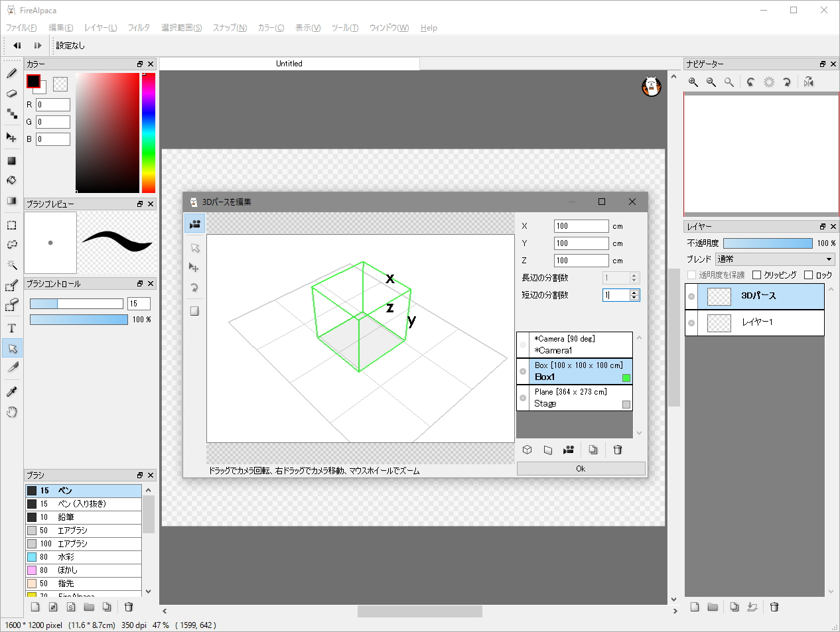Select the Move tool

tap(11, 137)
